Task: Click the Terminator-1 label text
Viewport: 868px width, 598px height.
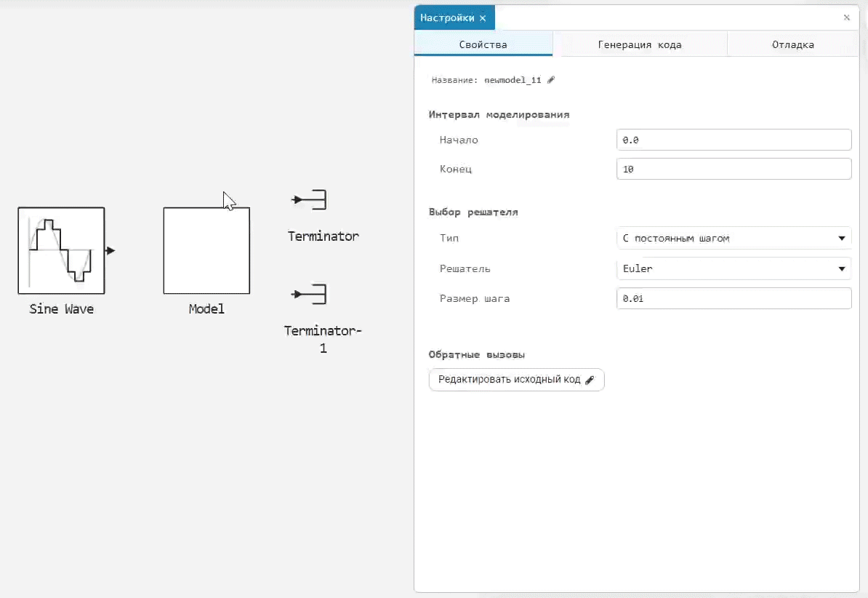Action: [x=324, y=339]
